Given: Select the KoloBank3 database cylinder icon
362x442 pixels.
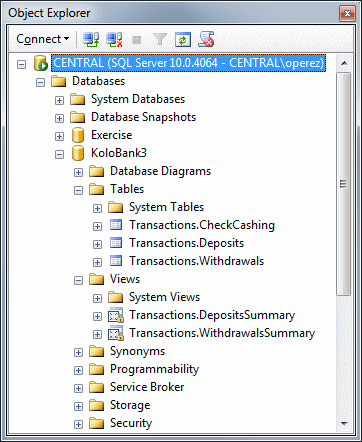Looking at the screenshot, I should (x=78, y=153).
